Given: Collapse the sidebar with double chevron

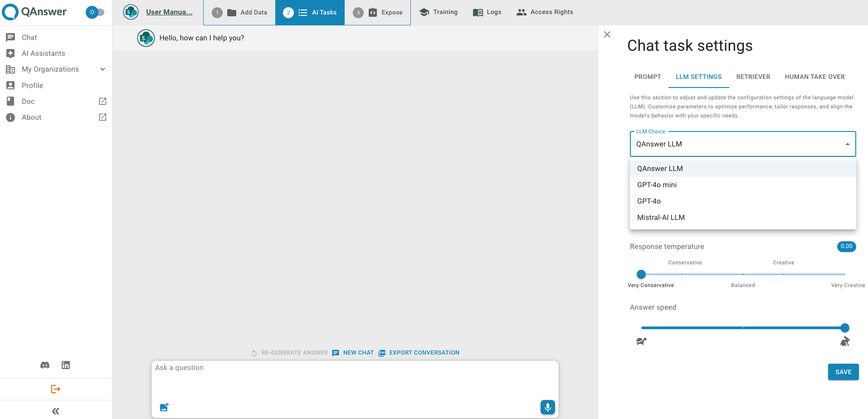Looking at the screenshot, I should (x=56, y=411).
